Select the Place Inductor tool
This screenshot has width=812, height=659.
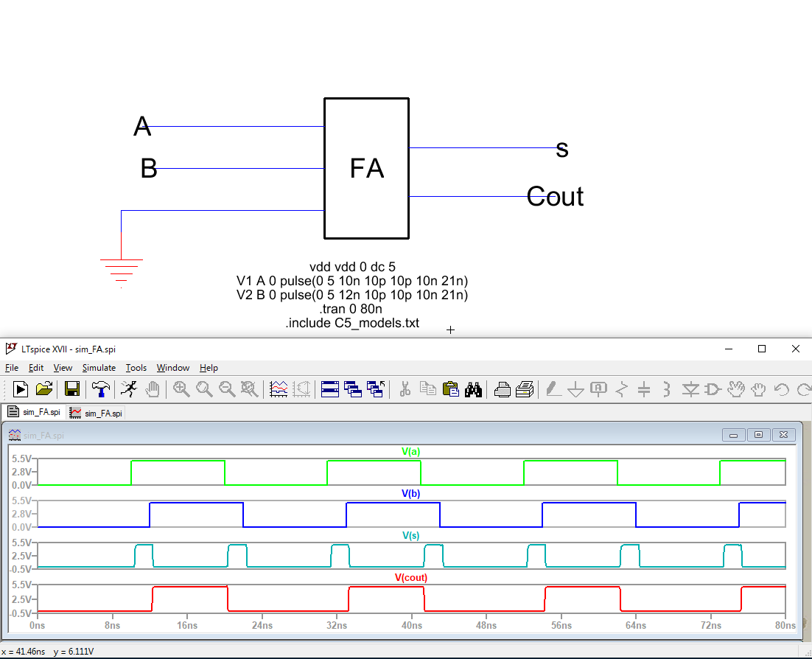[667, 389]
